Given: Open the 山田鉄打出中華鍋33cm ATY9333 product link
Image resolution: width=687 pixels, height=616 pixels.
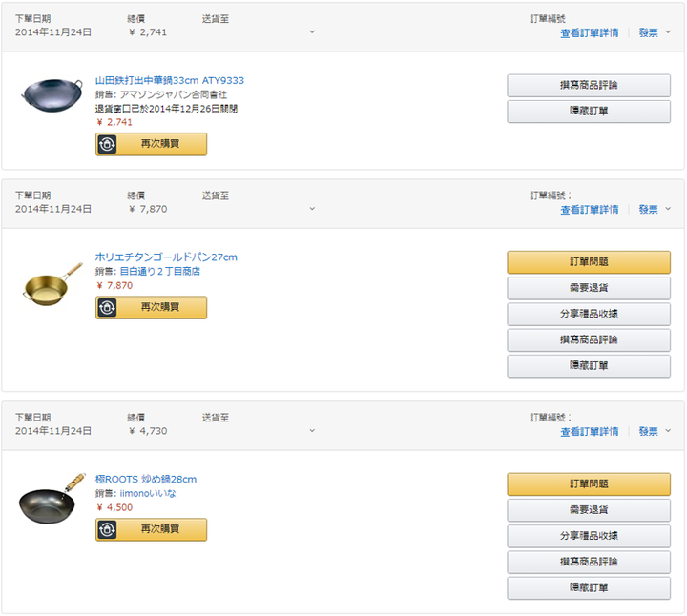Looking at the screenshot, I should 170,80.
